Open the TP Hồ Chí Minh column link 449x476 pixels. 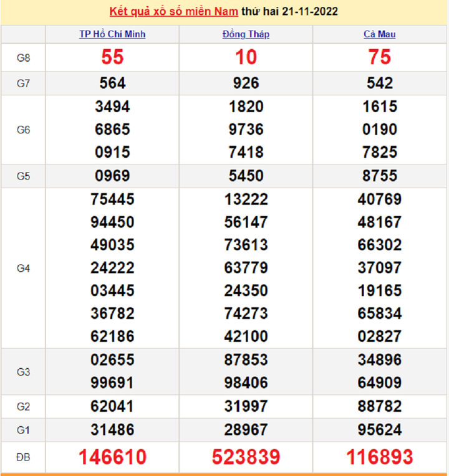(112, 34)
